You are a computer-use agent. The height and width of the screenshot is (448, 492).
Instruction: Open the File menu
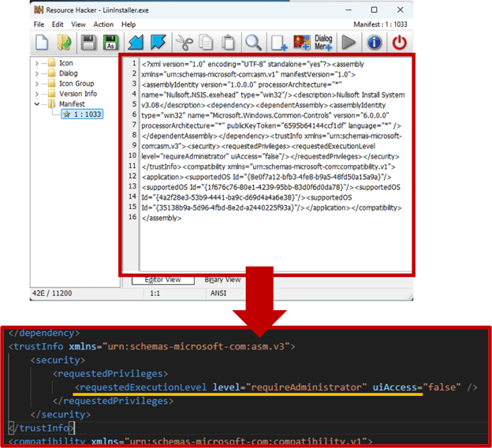point(39,24)
